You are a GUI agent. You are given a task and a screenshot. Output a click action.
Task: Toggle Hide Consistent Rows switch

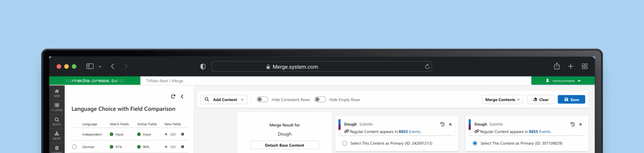click(x=262, y=99)
